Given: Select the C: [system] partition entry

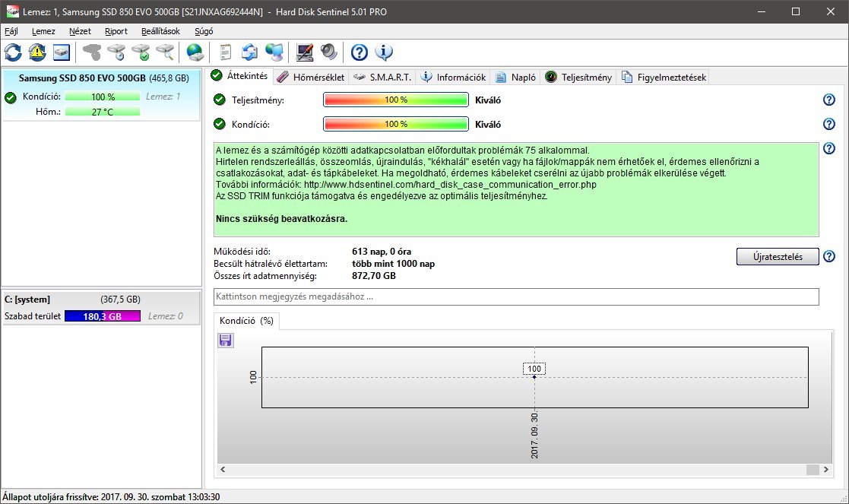Looking at the screenshot, I should pos(101,307).
